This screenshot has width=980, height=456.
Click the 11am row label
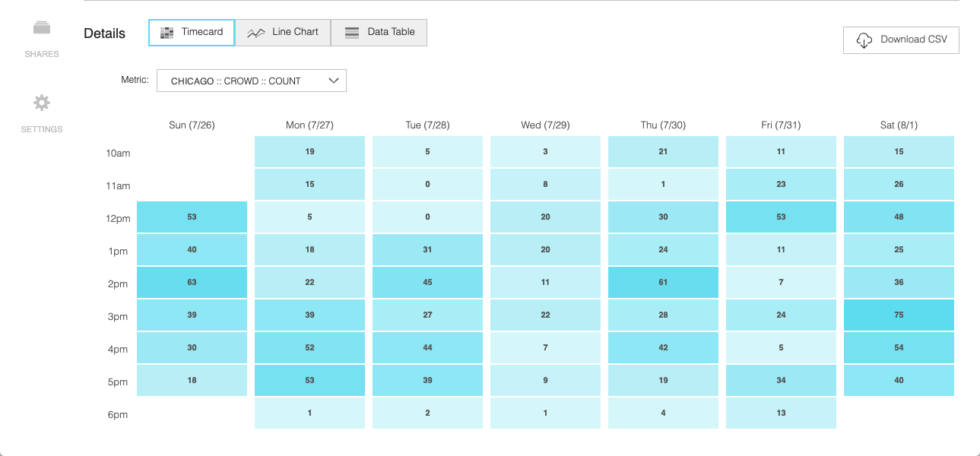pos(118,186)
